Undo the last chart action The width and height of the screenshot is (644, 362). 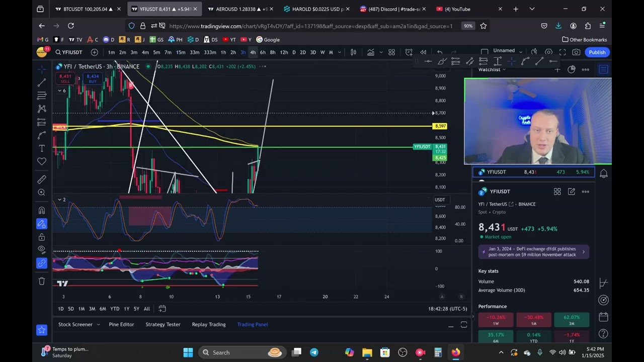(440, 52)
